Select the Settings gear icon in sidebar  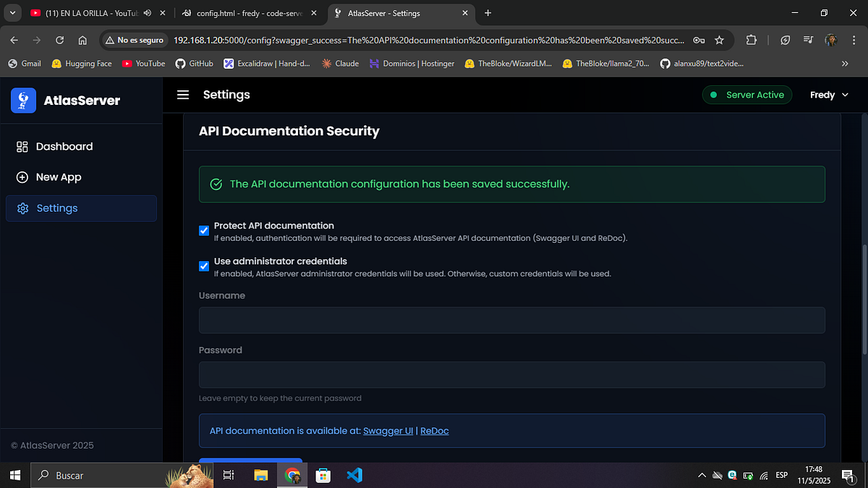point(23,208)
